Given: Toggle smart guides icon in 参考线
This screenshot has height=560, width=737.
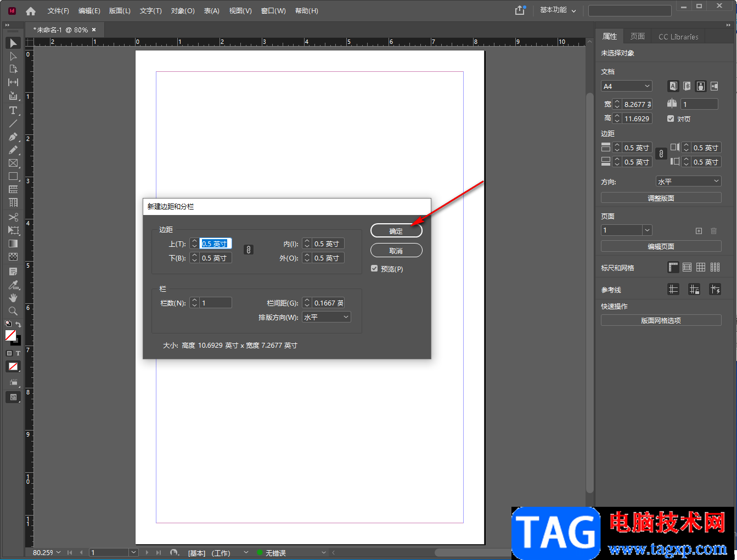Looking at the screenshot, I should point(715,289).
